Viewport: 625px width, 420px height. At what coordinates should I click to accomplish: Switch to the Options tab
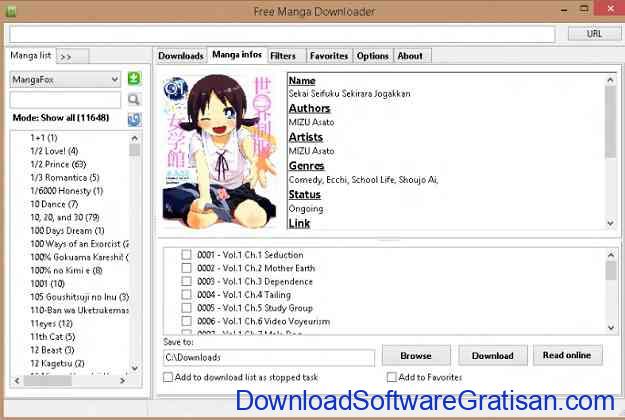point(372,56)
